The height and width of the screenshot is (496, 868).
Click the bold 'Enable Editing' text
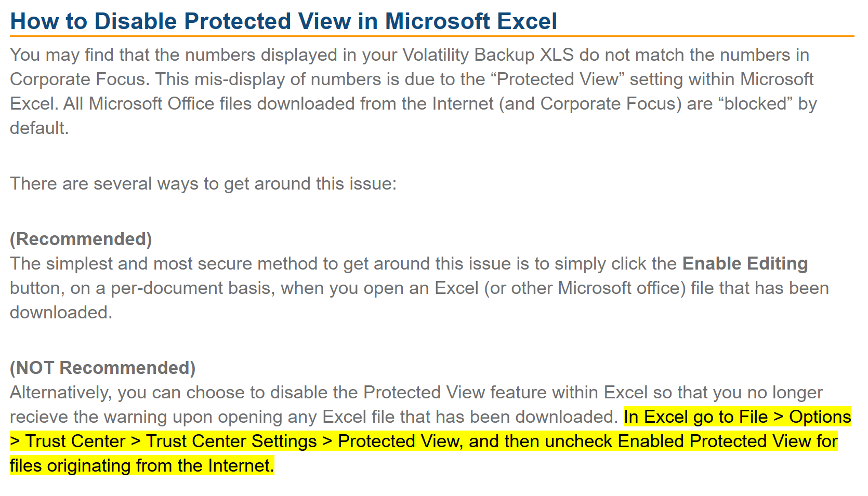coord(744,264)
